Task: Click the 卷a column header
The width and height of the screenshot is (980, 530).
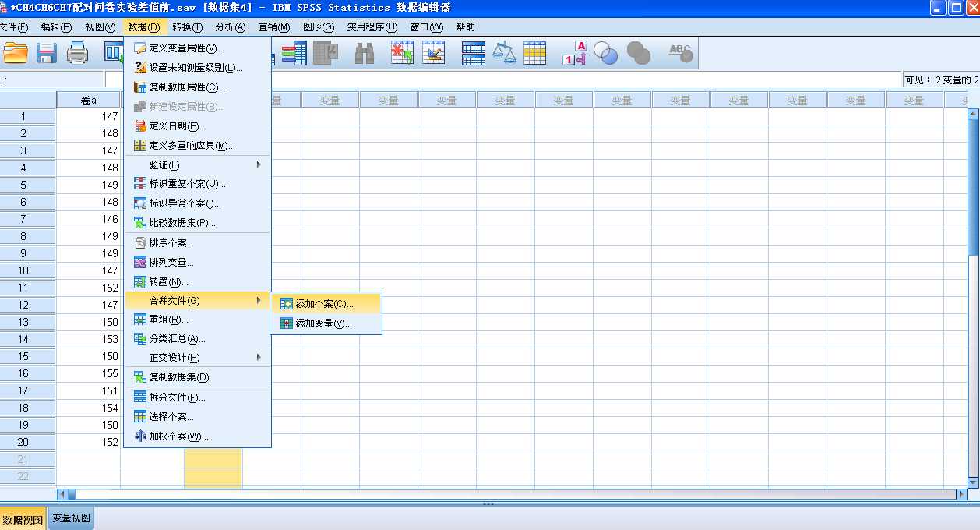Action: point(89,100)
